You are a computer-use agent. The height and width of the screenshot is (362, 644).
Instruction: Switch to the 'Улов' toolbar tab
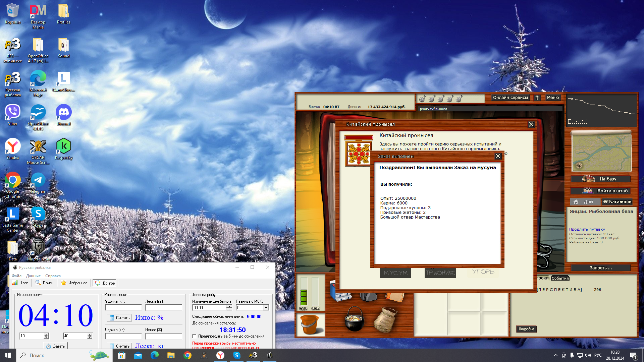click(x=20, y=283)
